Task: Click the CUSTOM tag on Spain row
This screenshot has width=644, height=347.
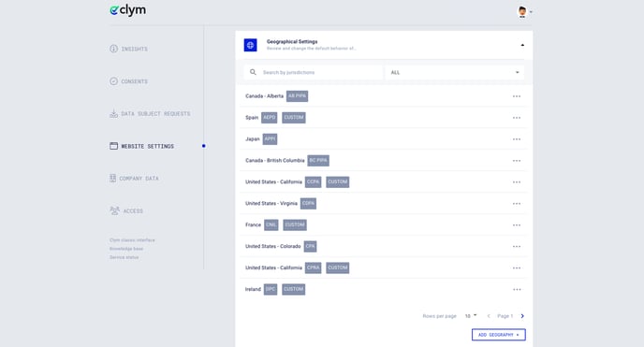Action: pos(294,117)
